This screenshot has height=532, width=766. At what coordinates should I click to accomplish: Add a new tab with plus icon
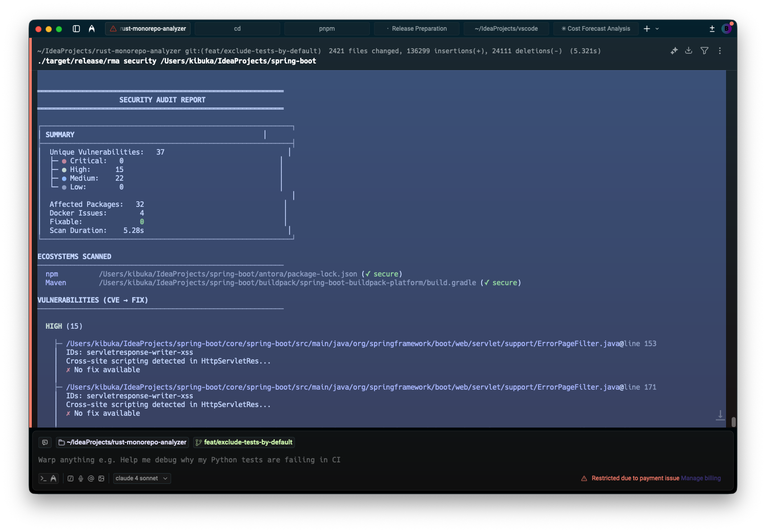(x=647, y=29)
